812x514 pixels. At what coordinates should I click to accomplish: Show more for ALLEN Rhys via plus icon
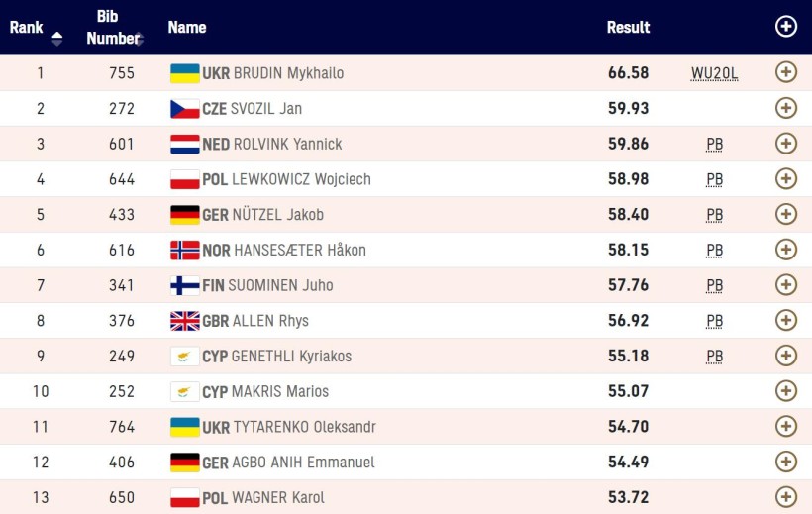point(785,320)
